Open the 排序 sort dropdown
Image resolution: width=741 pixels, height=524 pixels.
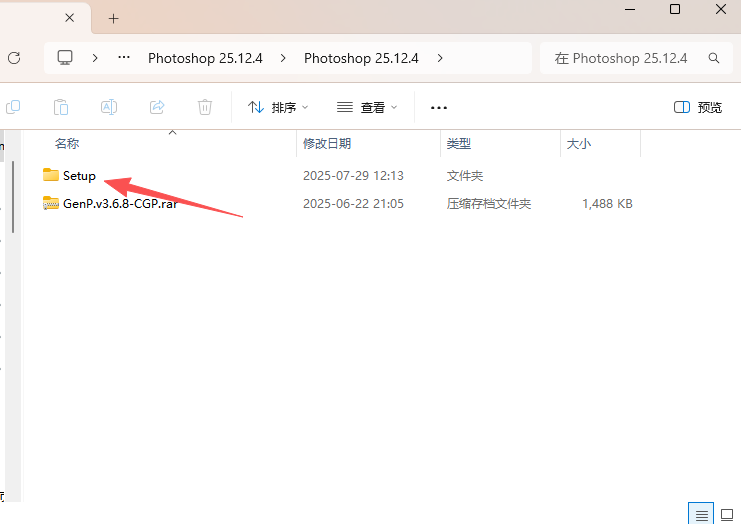coord(278,107)
